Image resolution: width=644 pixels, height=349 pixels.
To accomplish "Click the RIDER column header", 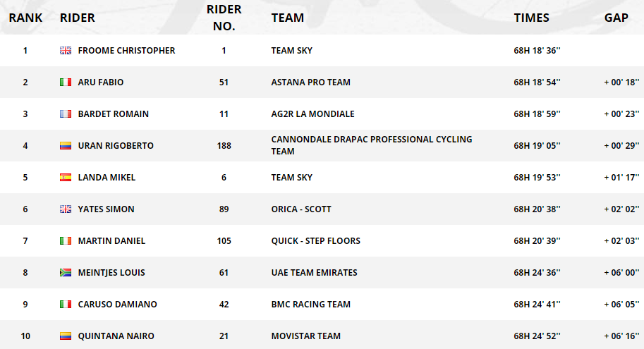I will pos(78,18).
